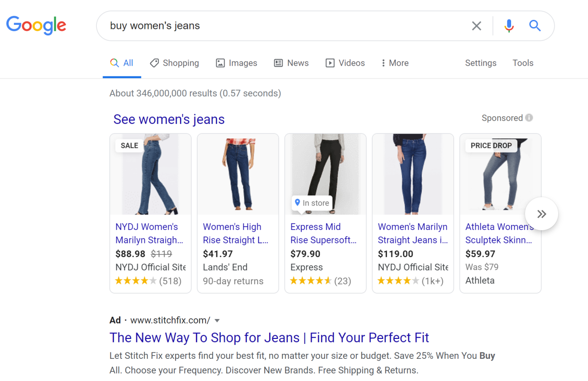
Task: Click the 'In store' location tag on the Express card
Action: pyautogui.click(x=312, y=203)
